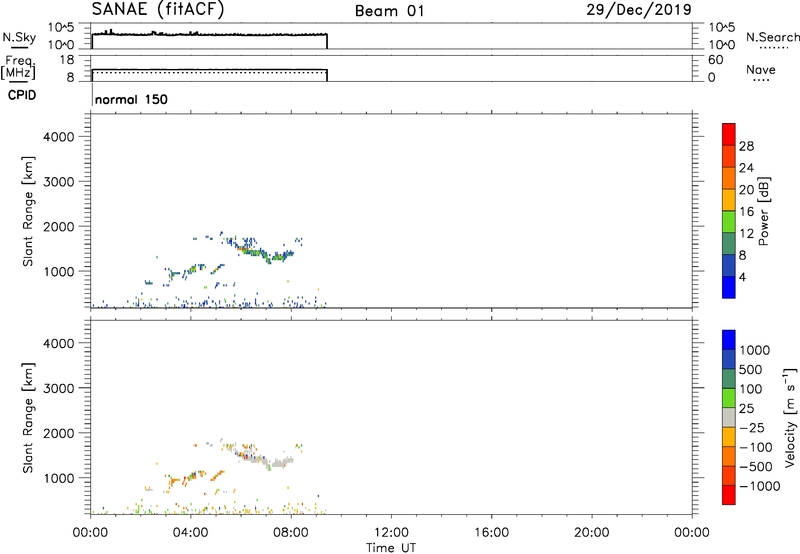Click the blue bottom segment of Power colorbar
Viewport: 800px width, 554px height.
coord(729,287)
